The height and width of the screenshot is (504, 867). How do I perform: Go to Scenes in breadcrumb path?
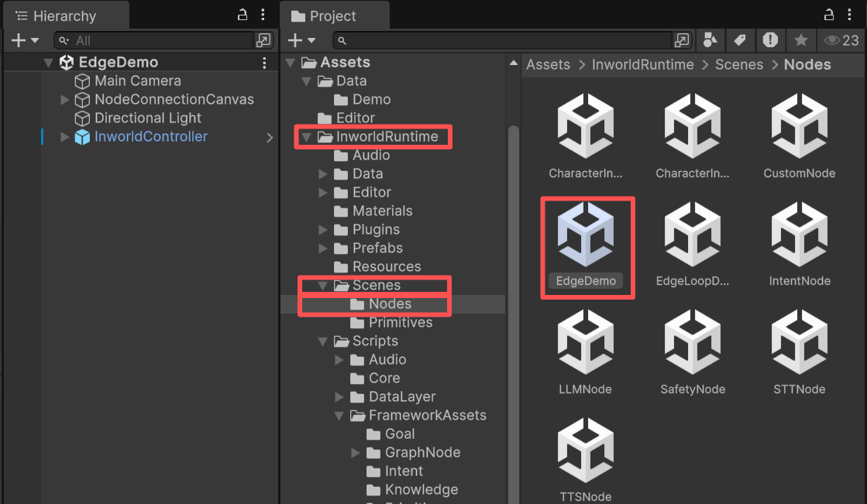738,65
